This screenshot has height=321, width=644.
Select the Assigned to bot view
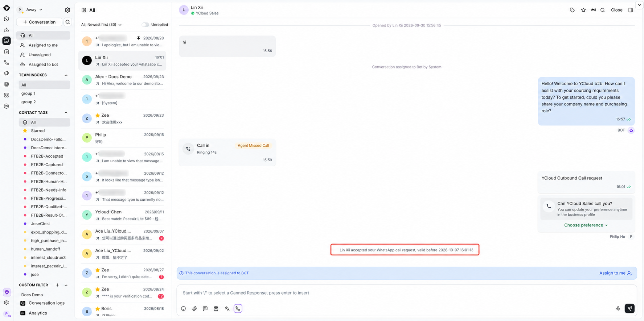(x=43, y=64)
